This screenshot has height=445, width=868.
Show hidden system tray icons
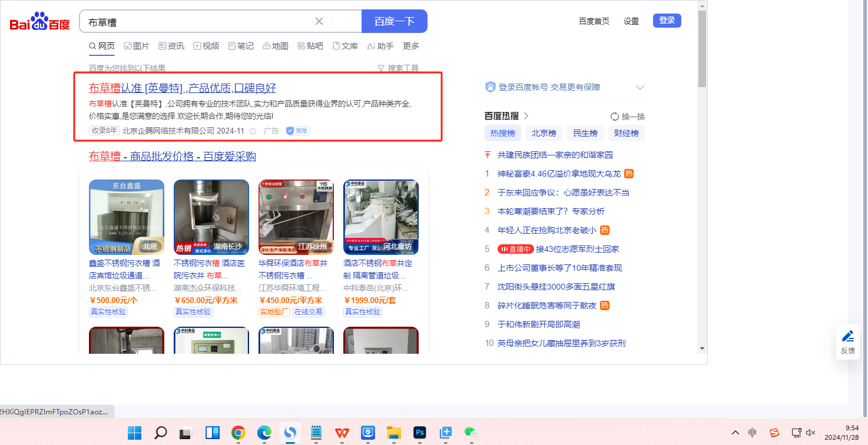click(x=735, y=433)
